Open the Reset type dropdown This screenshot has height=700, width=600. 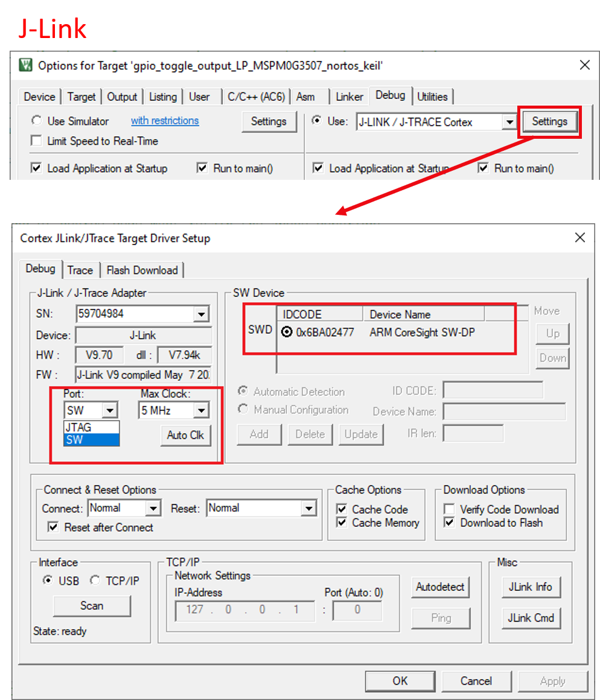(x=308, y=509)
